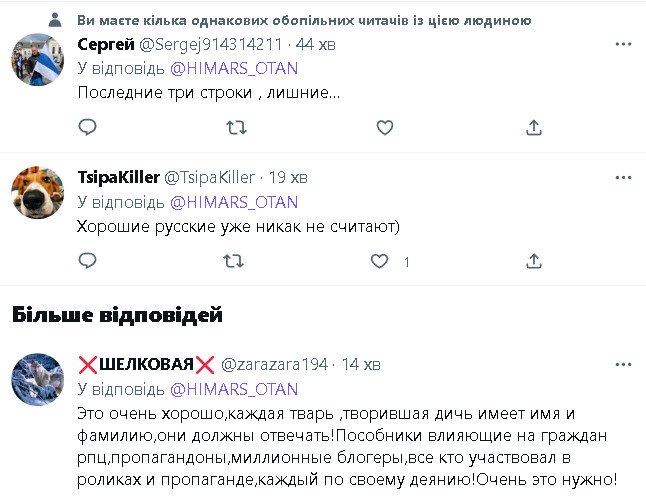646x497 pixels.
Task: Open more options for ШЕЛКОВАЯ's tweet
Action: click(x=623, y=364)
